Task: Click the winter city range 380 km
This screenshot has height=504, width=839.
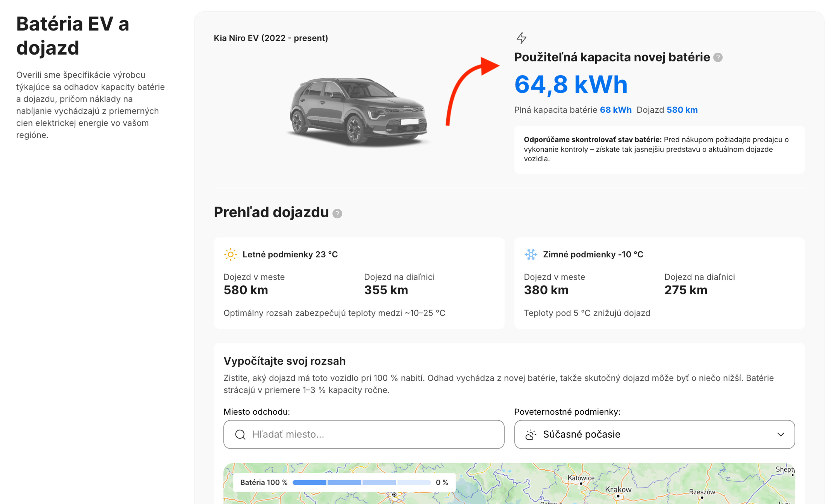Action: [x=546, y=290]
